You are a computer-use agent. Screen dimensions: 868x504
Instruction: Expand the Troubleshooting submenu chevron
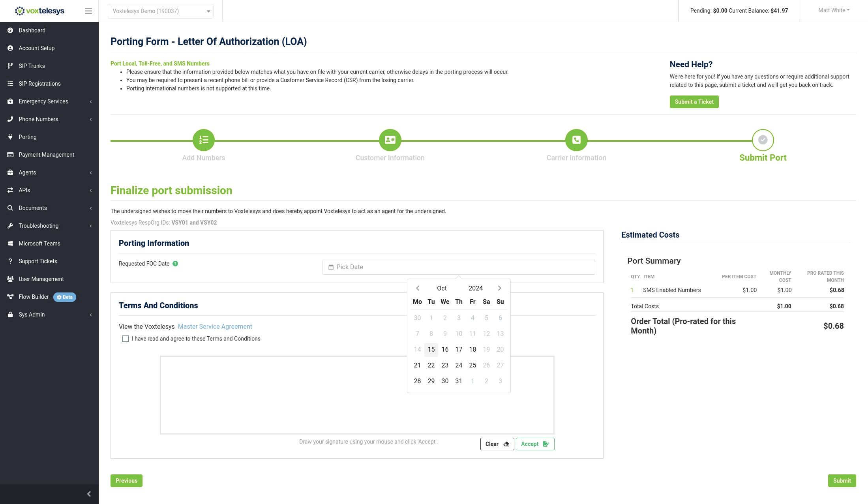point(91,226)
